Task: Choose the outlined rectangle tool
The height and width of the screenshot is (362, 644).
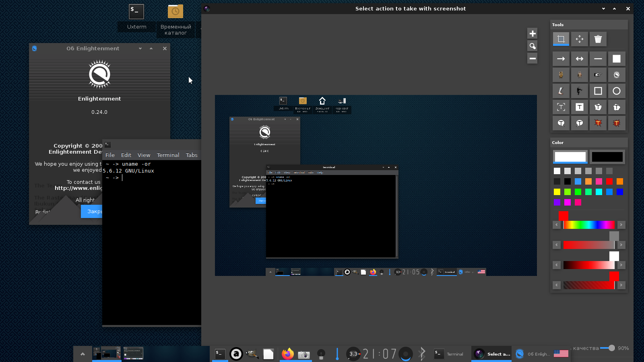Action: (x=598, y=91)
